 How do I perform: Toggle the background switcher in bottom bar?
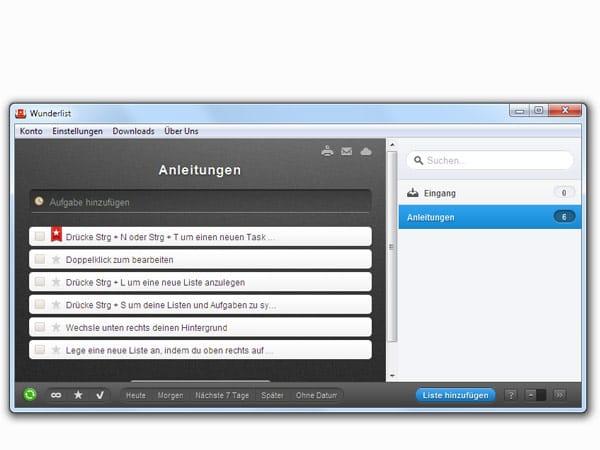pyautogui.click(x=535, y=395)
